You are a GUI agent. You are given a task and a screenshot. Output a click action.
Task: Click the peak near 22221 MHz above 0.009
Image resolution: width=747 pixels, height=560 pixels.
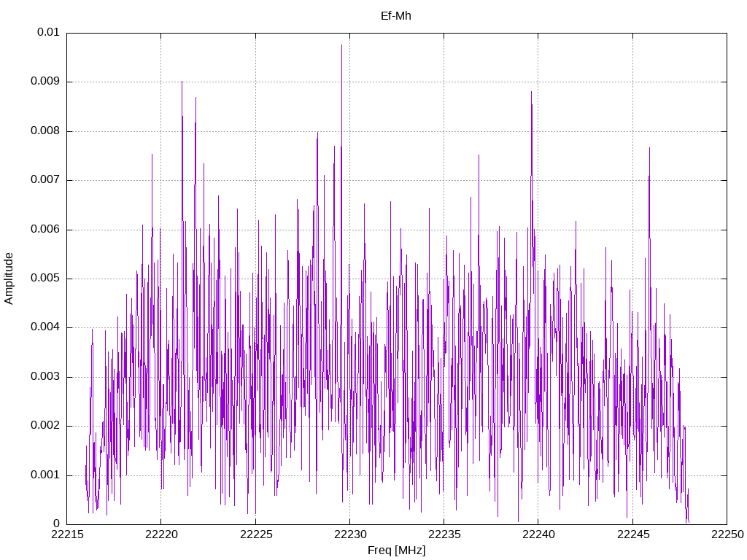pos(182,82)
